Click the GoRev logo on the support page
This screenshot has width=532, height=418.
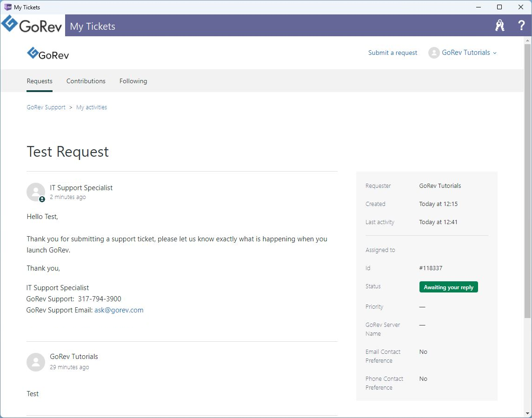[x=48, y=53]
